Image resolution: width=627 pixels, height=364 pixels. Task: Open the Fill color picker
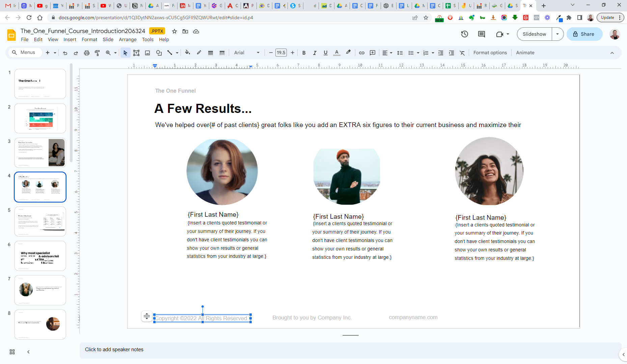188,53
